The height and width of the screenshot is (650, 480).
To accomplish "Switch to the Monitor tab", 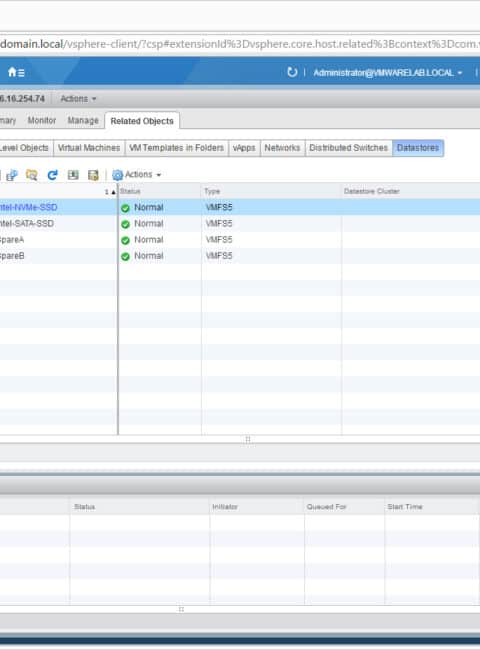I will pos(41,121).
